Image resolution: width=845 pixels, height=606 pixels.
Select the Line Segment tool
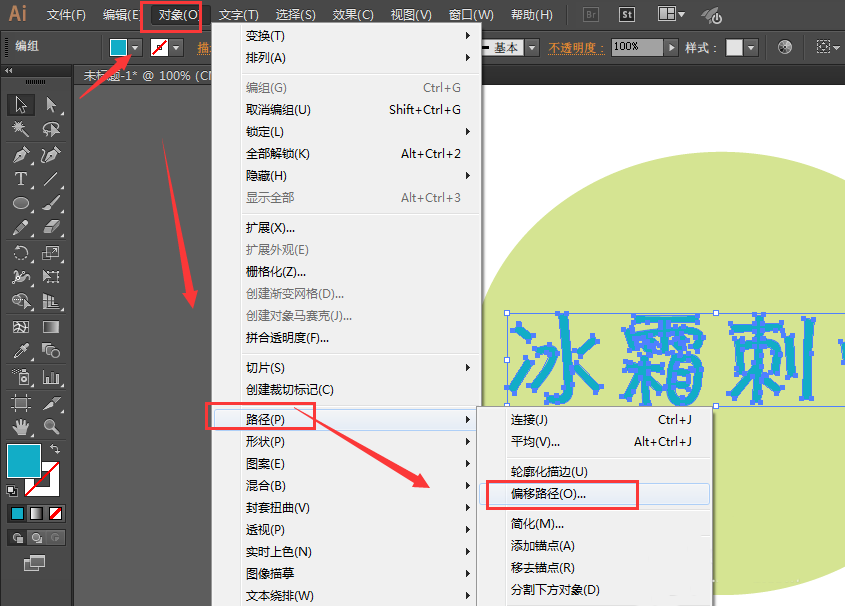pos(51,179)
